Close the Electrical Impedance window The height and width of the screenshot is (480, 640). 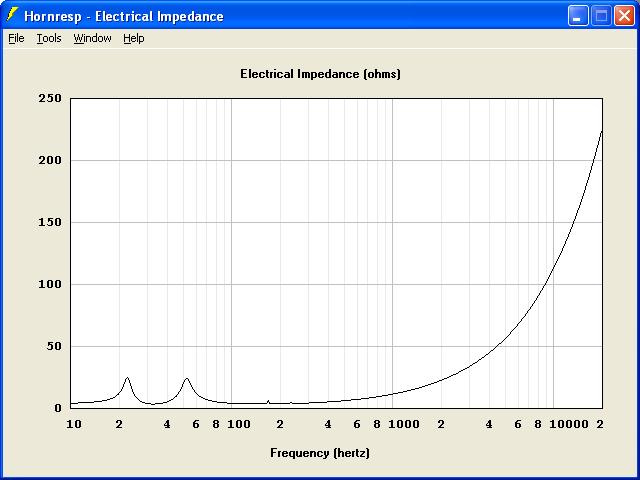point(624,16)
